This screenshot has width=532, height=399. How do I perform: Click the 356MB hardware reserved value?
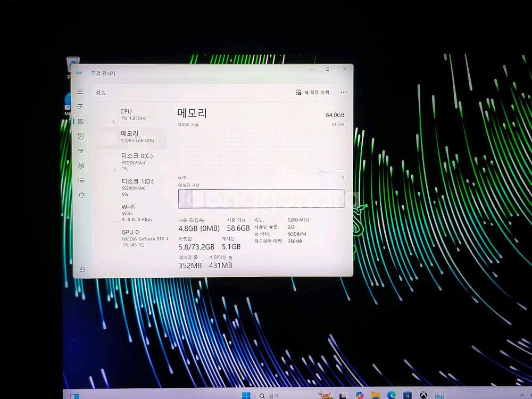click(x=295, y=241)
